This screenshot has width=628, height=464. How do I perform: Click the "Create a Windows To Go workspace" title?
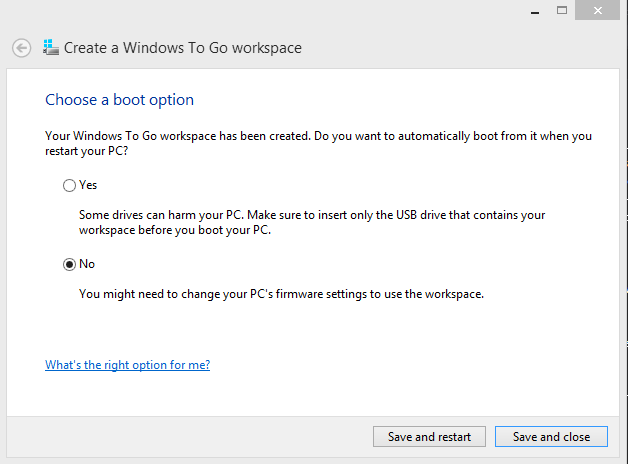coord(183,48)
